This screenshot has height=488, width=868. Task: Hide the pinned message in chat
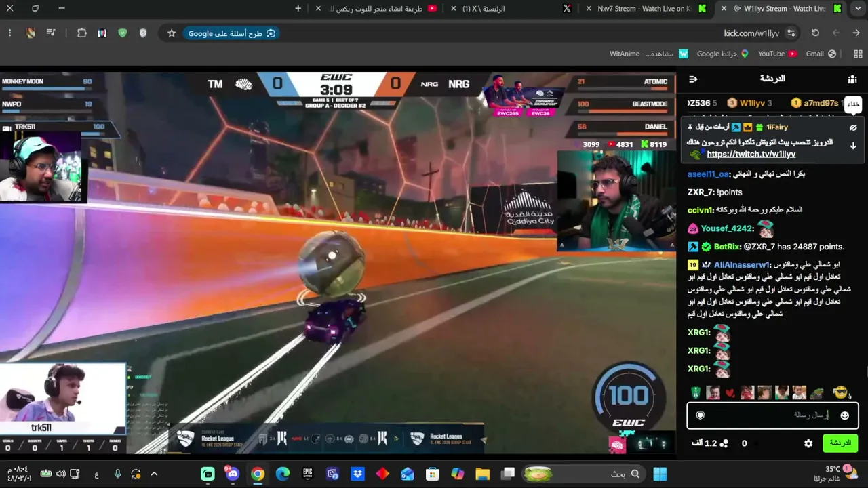853,127
